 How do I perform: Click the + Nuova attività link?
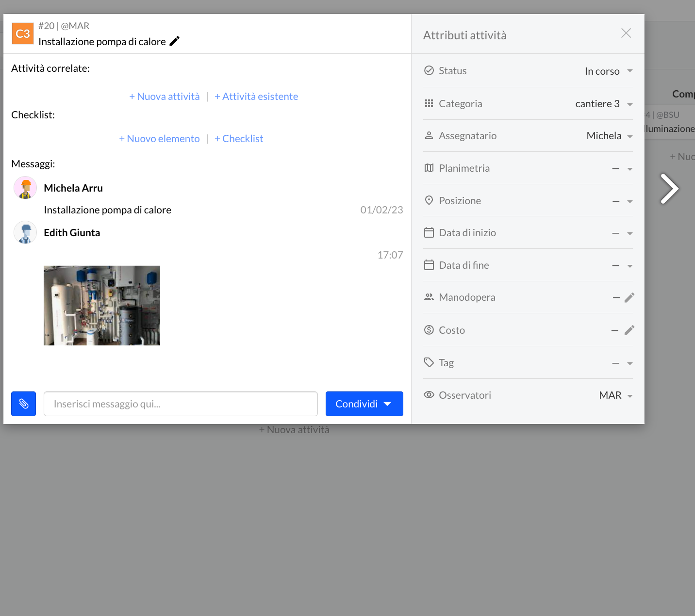(164, 97)
